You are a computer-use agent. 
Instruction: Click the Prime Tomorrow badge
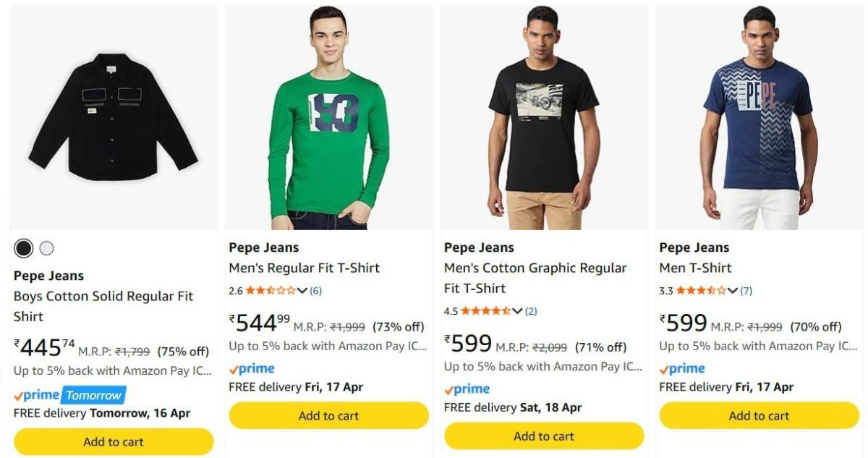pyautogui.click(x=69, y=395)
